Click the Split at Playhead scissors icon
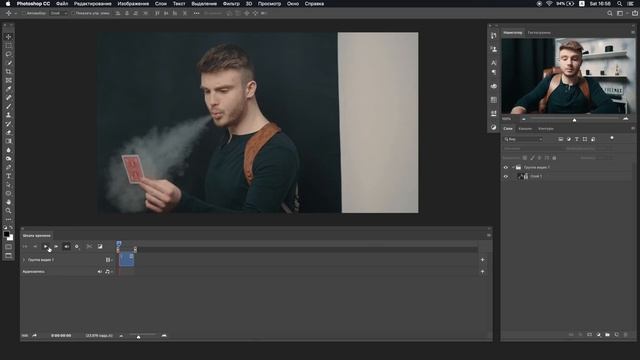 click(x=89, y=247)
